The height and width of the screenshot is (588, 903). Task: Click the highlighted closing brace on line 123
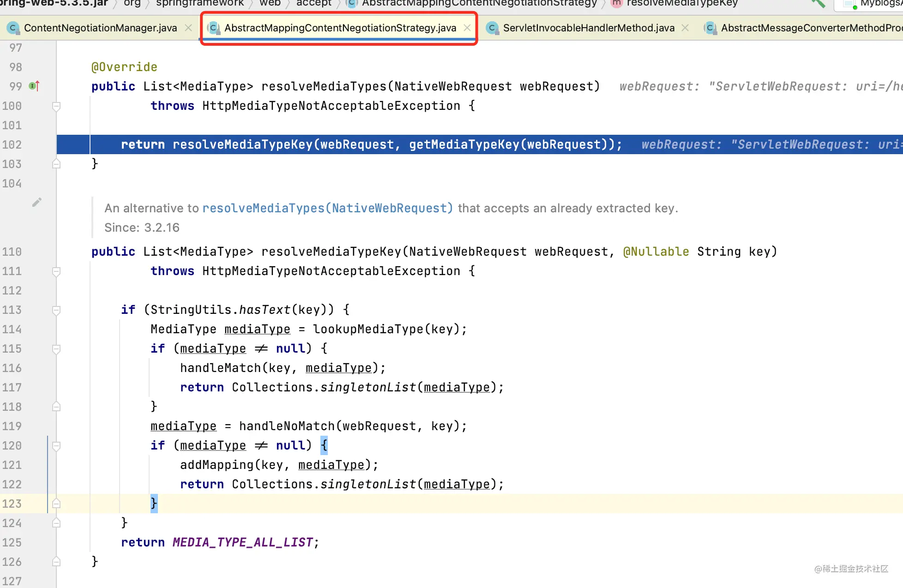coord(154,504)
